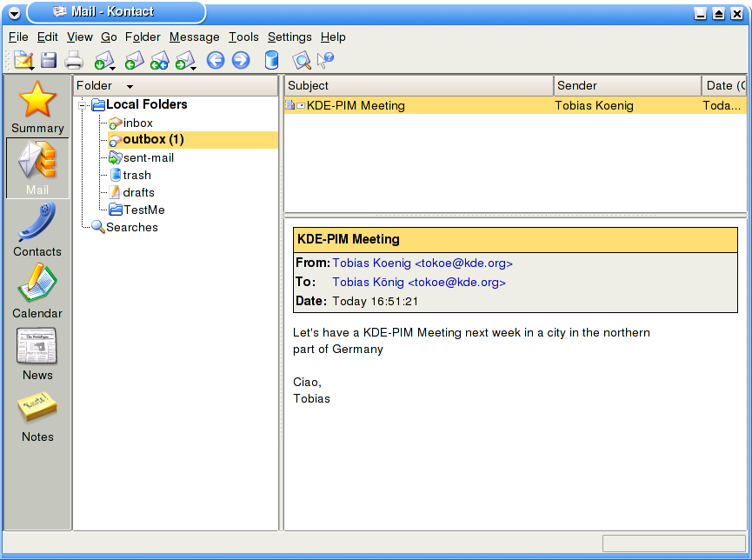Go to previous message with left arrow
Viewport: 752px width, 560px height.
pos(216,61)
